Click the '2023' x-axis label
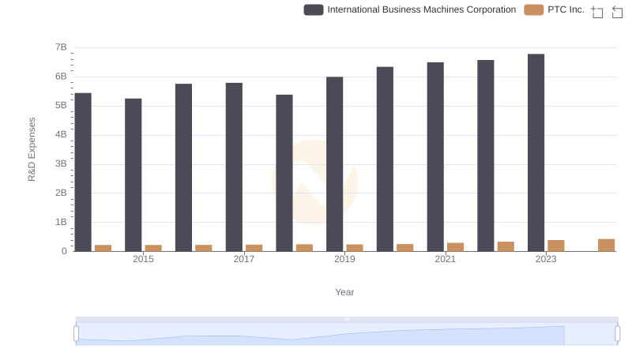Viewport: 632px width, 364px height. (546, 259)
